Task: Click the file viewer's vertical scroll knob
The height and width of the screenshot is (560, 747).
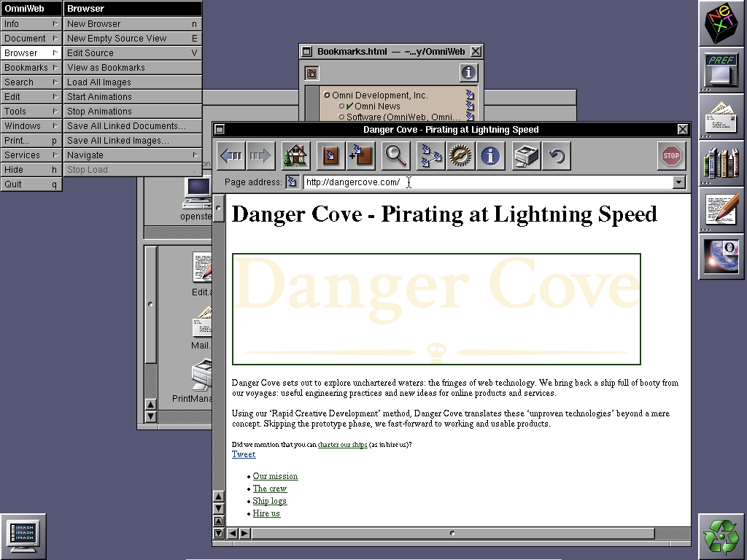Action: point(150,304)
